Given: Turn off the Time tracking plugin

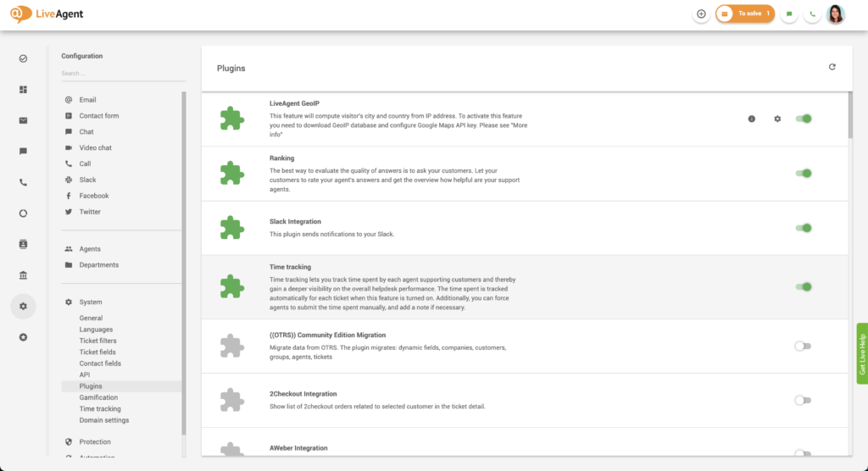Looking at the screenshot, I should pos(803,286).
